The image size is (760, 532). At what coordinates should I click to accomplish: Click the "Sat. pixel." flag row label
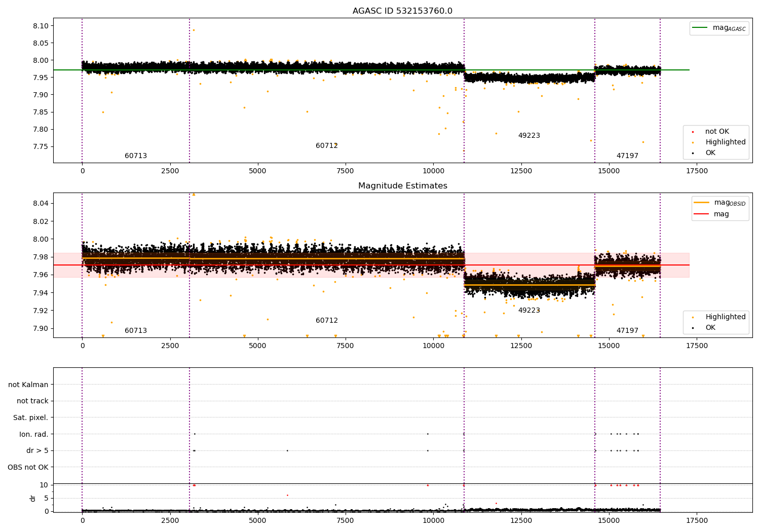click(x=31, y=417)
